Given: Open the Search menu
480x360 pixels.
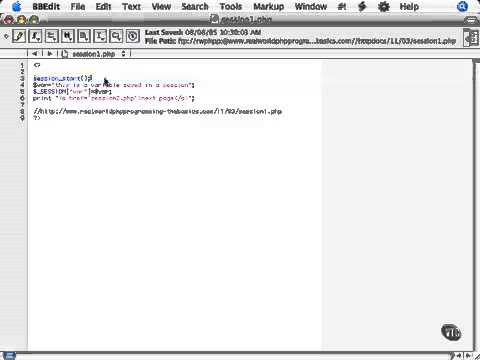Looking at the screenshot, I should click(x=195, y=6).
